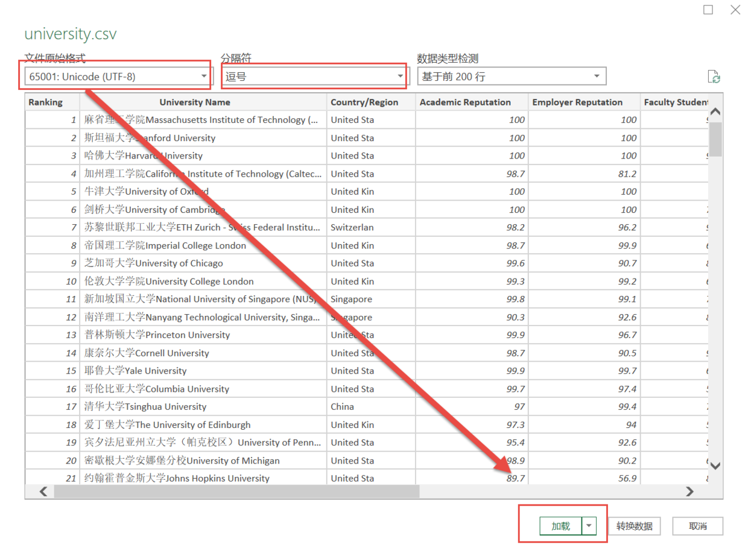Click the California Institute of Technology cell
The width and height of the screenshot is (748, 560).
click(x=203, y=174)
